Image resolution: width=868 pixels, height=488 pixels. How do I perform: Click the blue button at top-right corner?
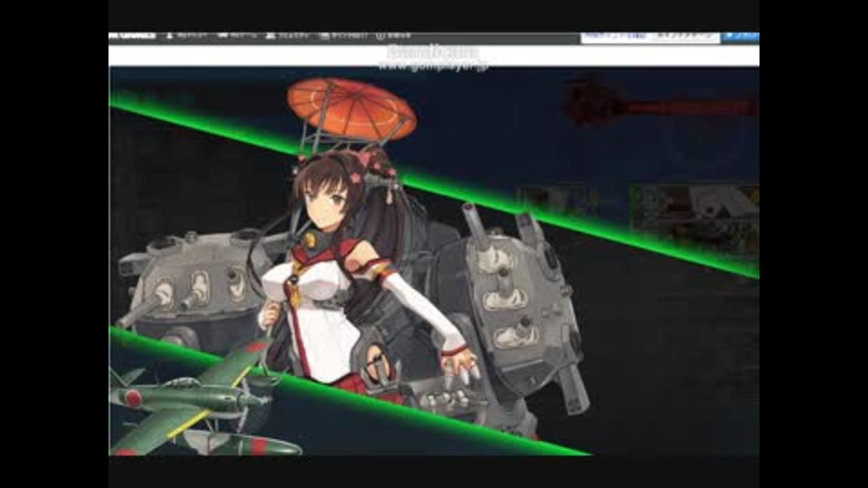741,36
